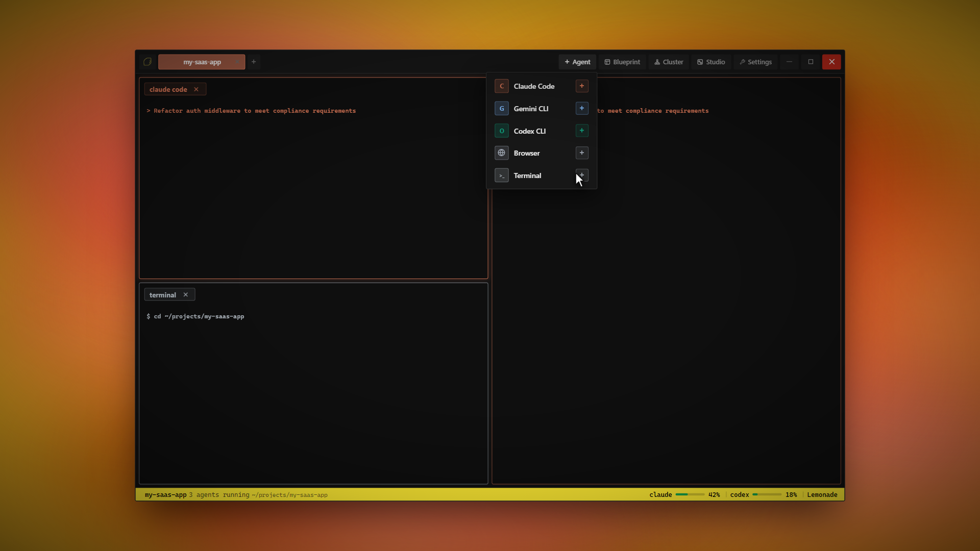Open the Agent dropdown menu

tap(577, 62)
